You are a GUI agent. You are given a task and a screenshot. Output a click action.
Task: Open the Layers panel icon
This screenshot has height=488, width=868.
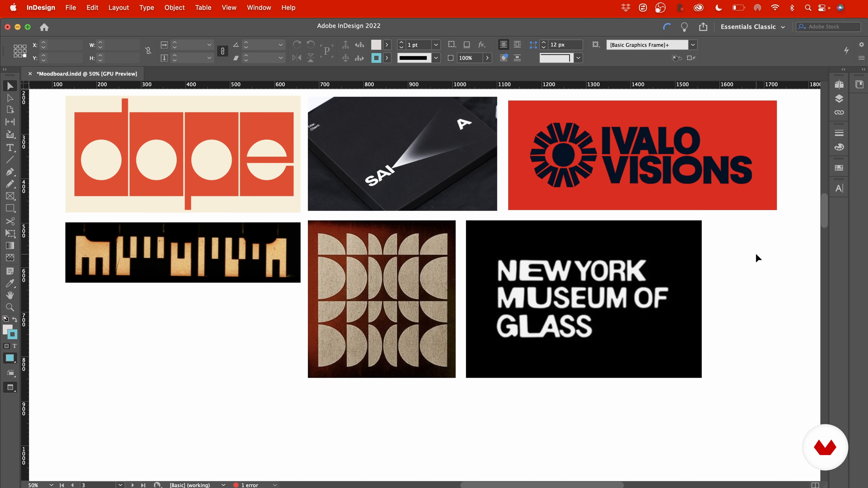point(839,98)
